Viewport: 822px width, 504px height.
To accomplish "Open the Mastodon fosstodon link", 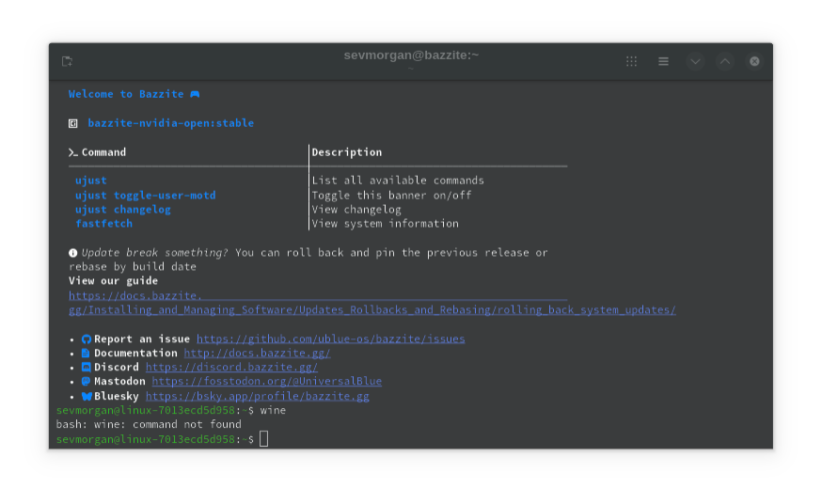I will tap(266, 382).
